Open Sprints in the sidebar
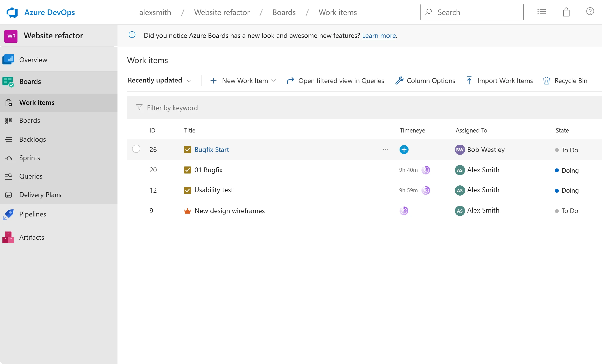This screenshot has height=364, width=602. point(59,158)
